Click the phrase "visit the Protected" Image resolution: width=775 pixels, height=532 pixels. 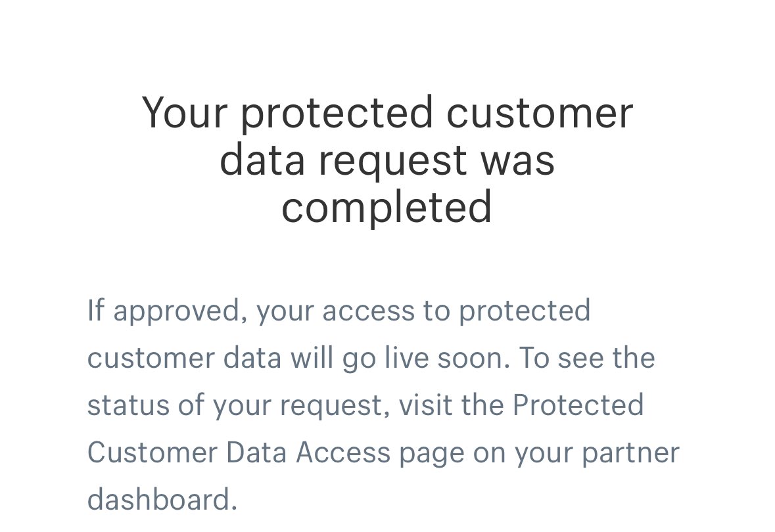[521, 405]
